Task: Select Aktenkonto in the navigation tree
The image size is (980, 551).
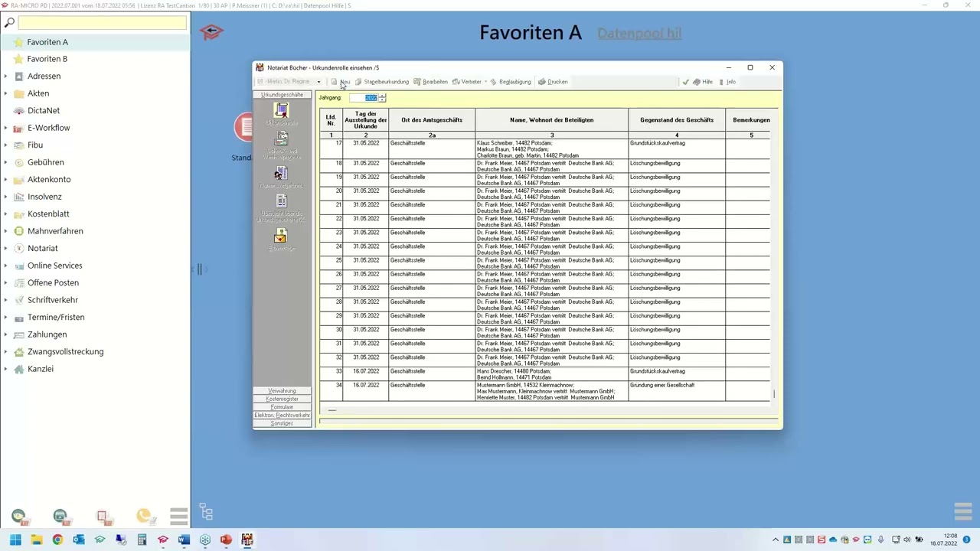Action: coord(49,180)
